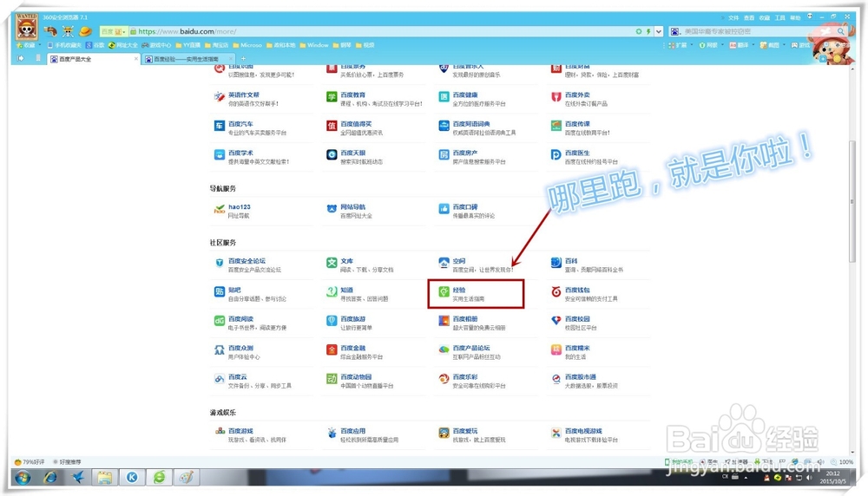Switch to the 百度产品大全 tab
Image resolution: width=868 pixels, height=496 pixels.
pos(94,59)
